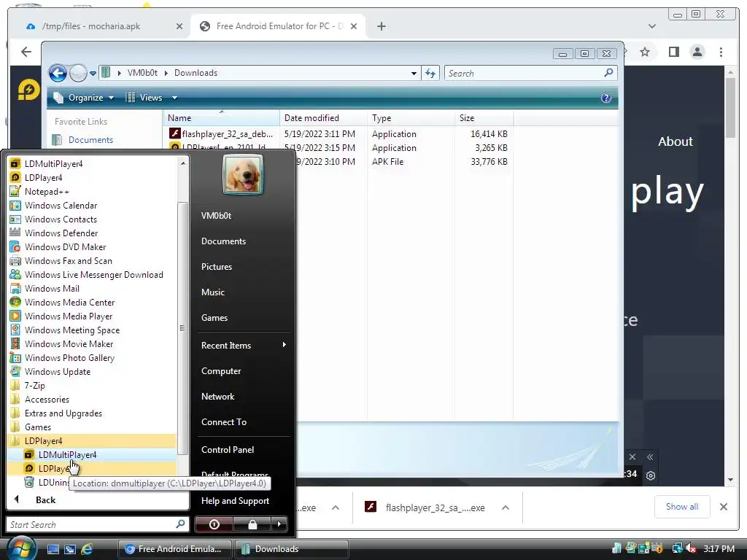This screenshot has width=747, height=560.
Task: Open shutdown options arrow menu
Action: [279, 524]
